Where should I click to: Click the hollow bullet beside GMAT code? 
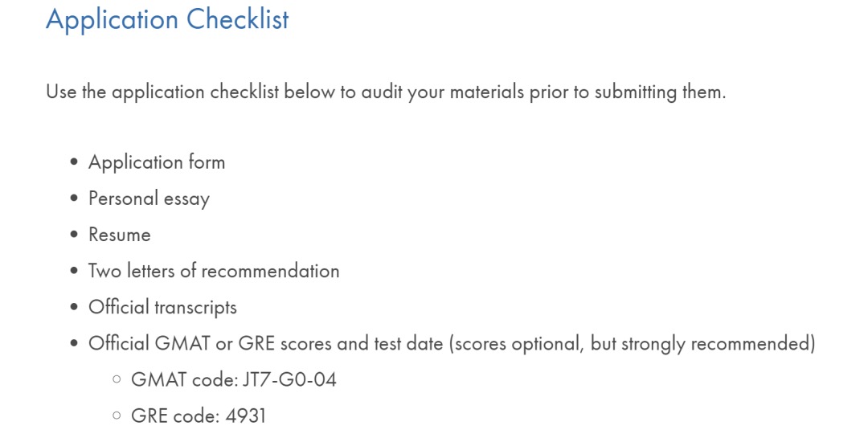[117, 379]
